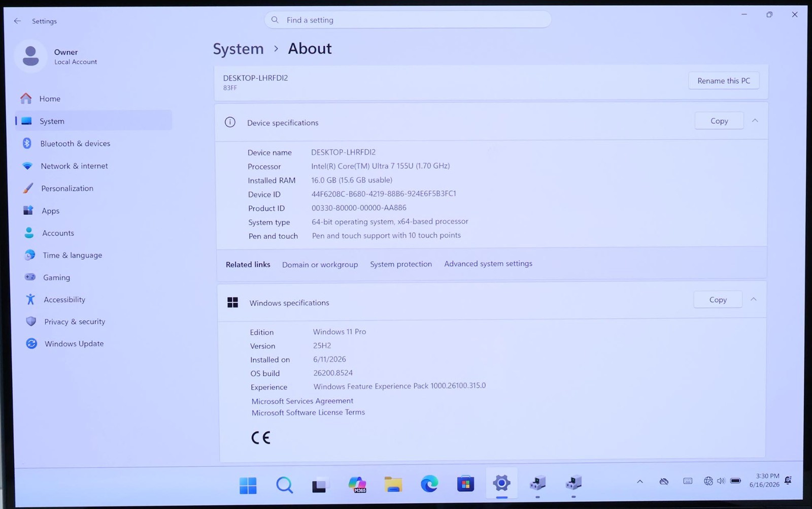
Task: Click the 83FF model text under the PC name
Action: [230, 88]
